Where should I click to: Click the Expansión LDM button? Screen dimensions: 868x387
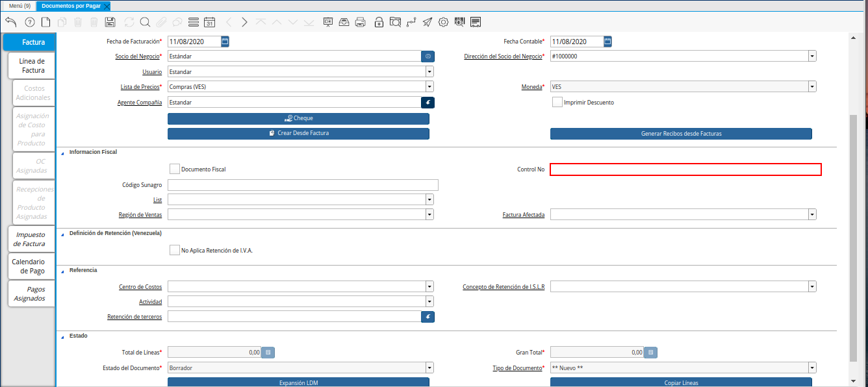coord(298,382)
